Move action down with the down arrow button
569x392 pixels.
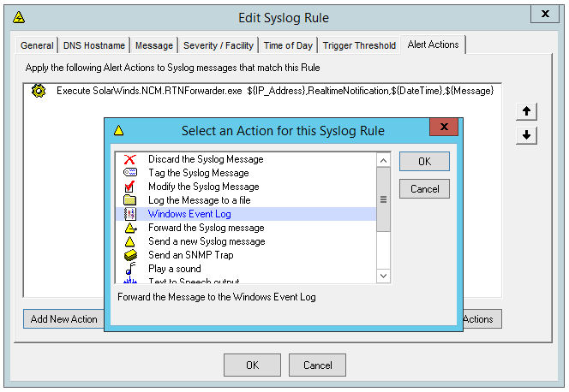point(526,135)
